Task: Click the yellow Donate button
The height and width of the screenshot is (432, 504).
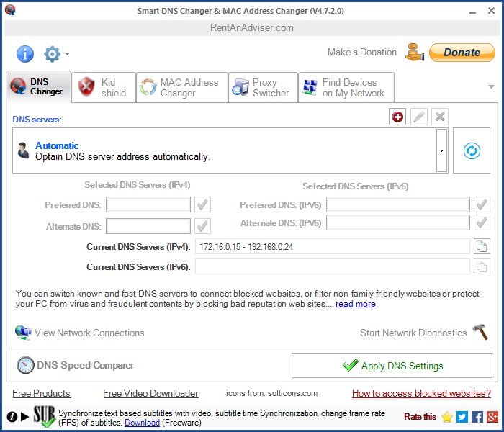Action: 462,53
